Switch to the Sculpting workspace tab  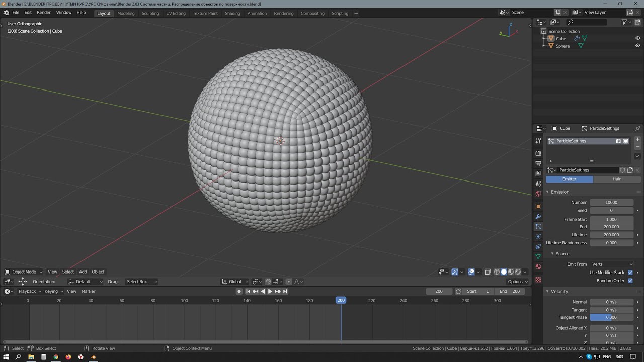tap(150, 13)
